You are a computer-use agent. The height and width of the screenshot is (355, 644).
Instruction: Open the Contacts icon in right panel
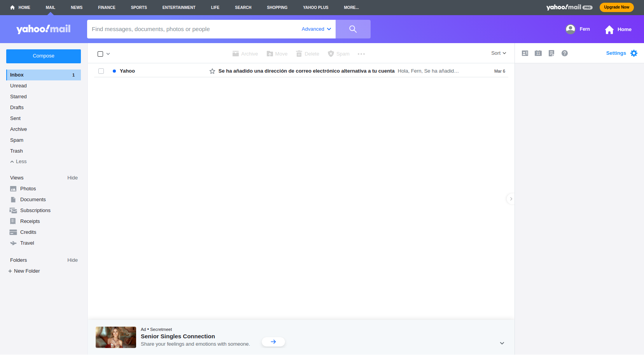coord(525,53)
